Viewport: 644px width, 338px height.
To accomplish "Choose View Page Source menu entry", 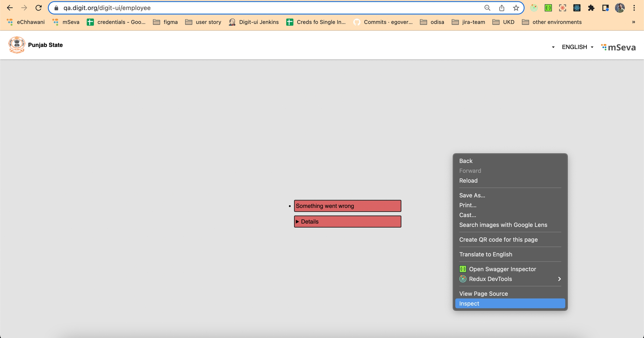I will (483, 294).
